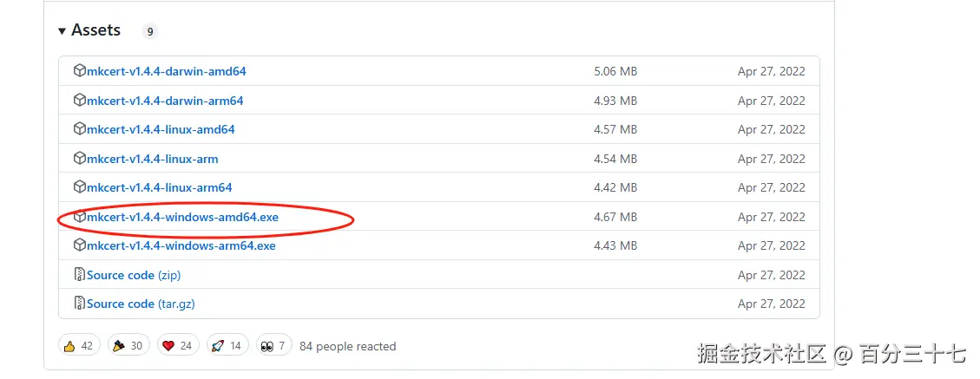The height and width of the screenshot is (379, 980).
Task: Toggle heart reaction with 24 votes
Action: 178,345
